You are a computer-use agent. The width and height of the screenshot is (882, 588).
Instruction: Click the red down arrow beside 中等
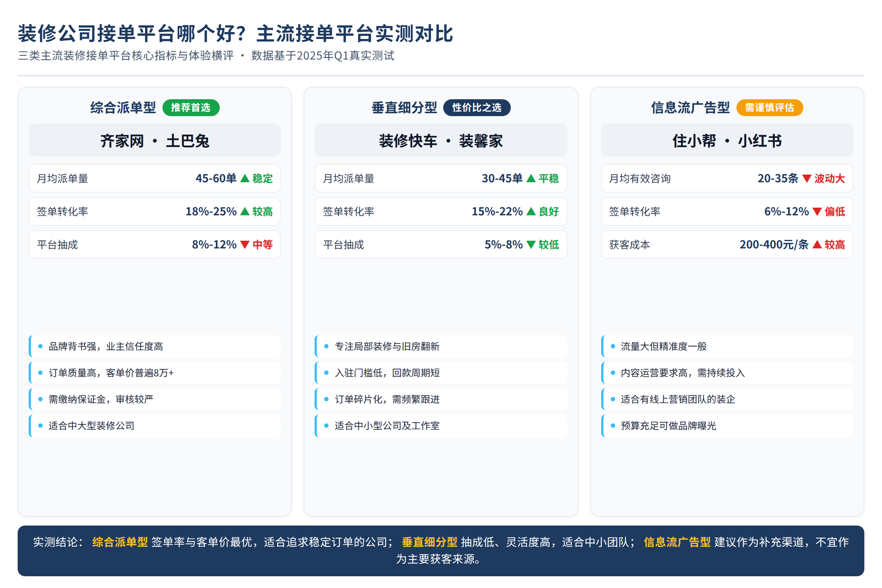click(x=244, y=244)
